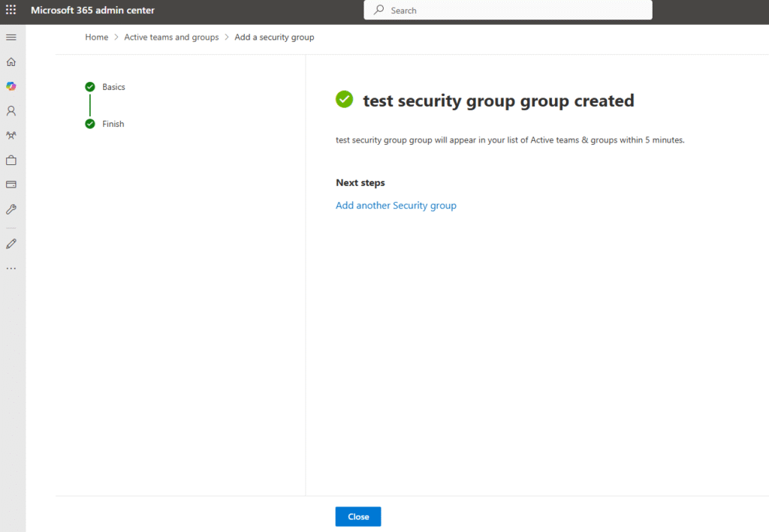
Task: Open the app launcher waffle icon
Action: point(11,11)
